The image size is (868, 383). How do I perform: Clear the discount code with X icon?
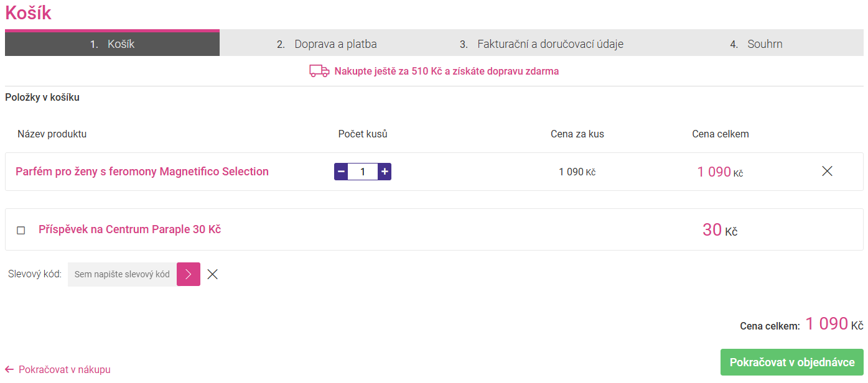213,274
